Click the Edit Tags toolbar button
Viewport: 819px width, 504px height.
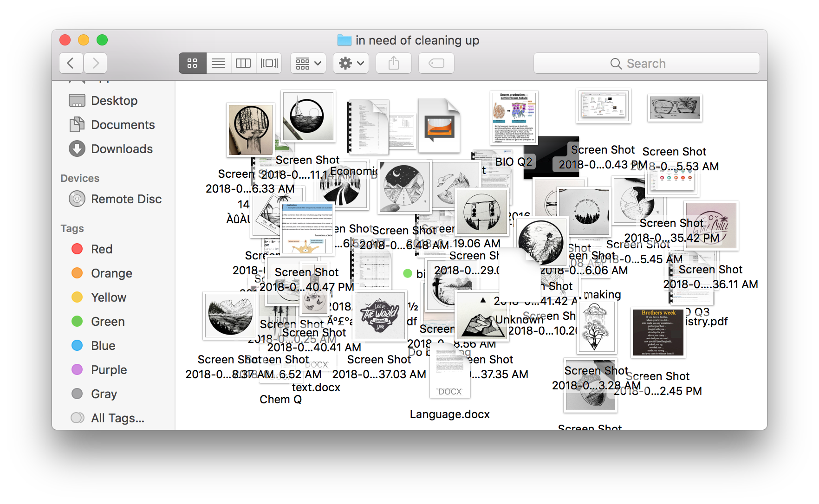tap(436, 63)
